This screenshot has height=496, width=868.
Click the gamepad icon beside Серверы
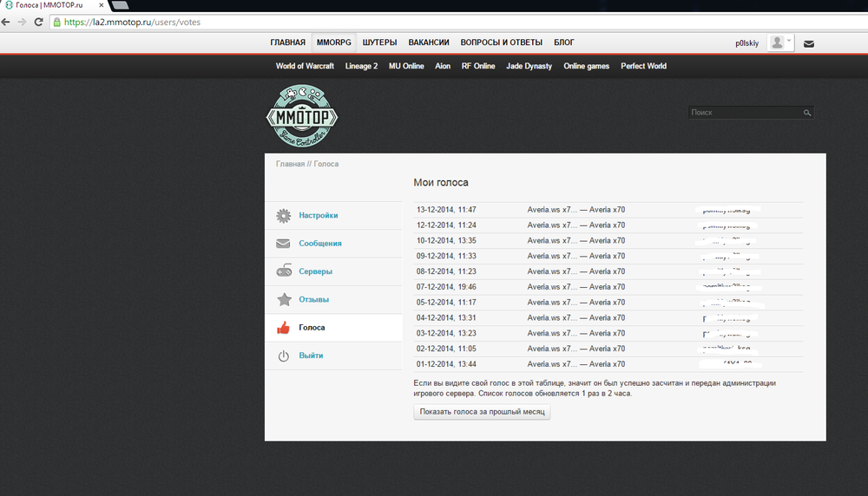point(283,271)
